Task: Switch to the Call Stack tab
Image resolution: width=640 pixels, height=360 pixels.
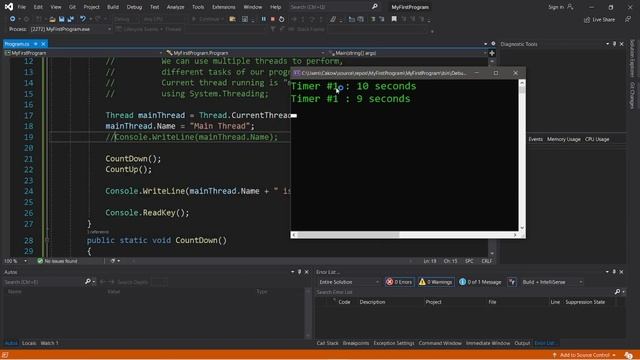Action: (327, 343)
